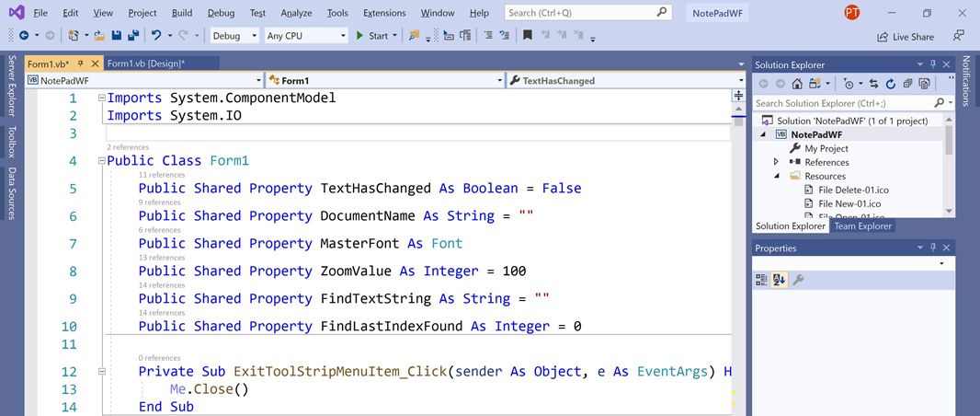Toggle Categorized view in Properties panel

tap(761, 280)
